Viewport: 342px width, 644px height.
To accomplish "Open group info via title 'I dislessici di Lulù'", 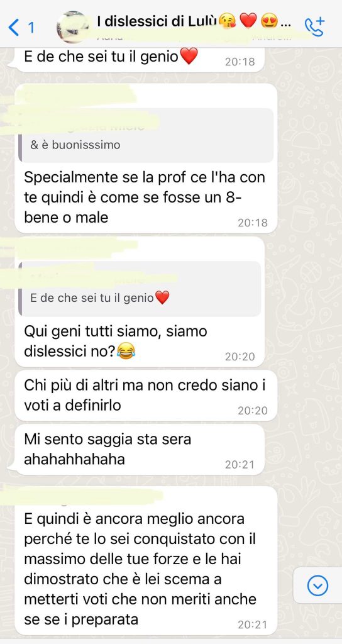I will (156, 21).
